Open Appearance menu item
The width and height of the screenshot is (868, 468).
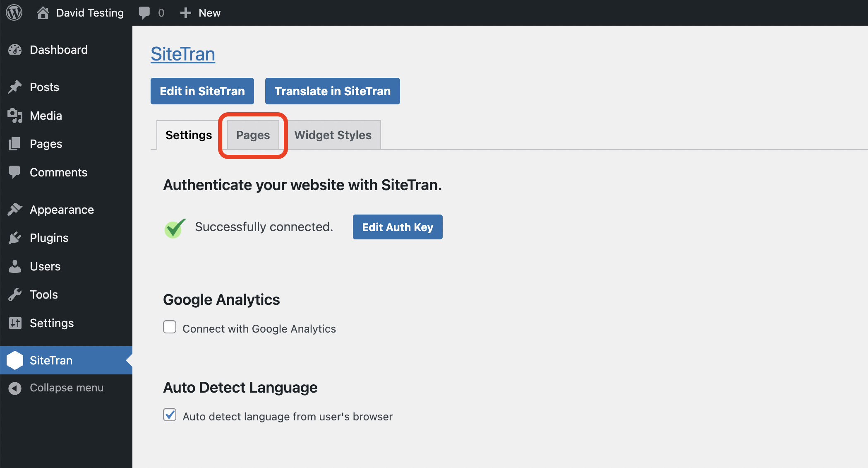(66, 210)
